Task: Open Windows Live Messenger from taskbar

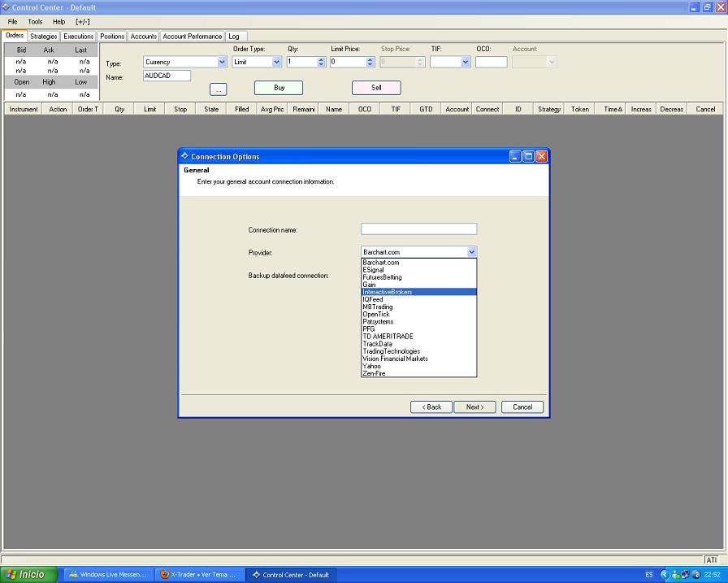Action: [x=106, y=574]
